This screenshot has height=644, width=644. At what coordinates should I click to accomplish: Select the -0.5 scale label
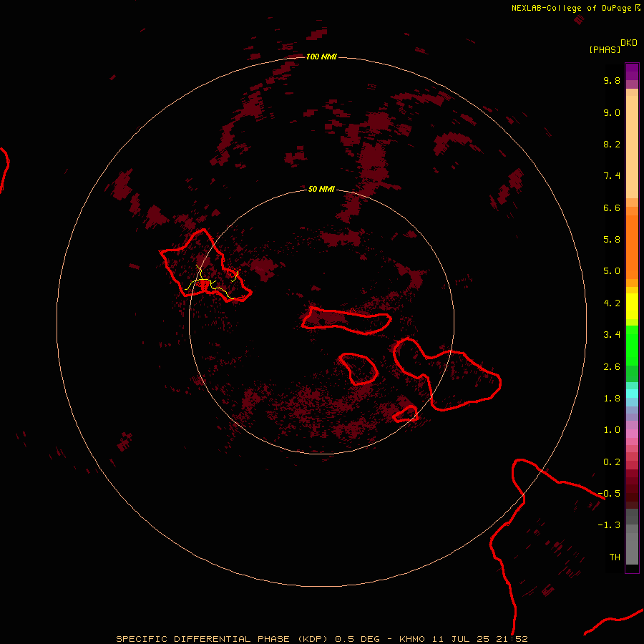coord(609,494)
